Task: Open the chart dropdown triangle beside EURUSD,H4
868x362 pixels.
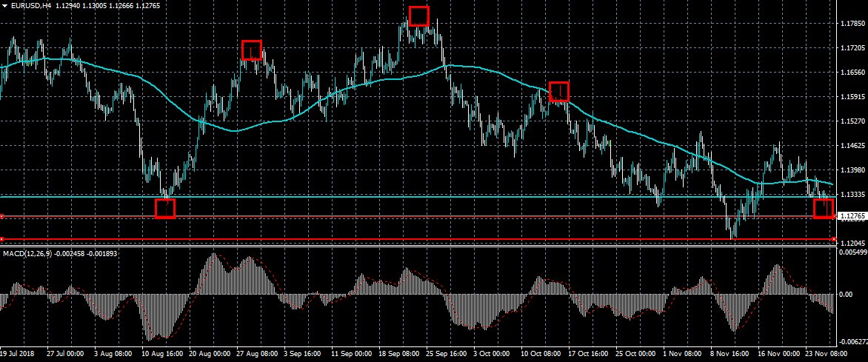Action: [x=5, y=6]
